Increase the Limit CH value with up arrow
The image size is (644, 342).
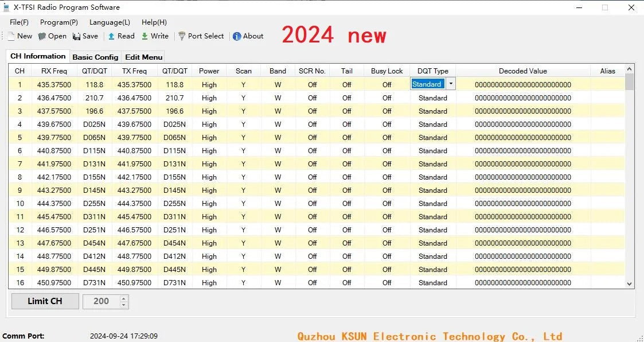pos(124,298)
